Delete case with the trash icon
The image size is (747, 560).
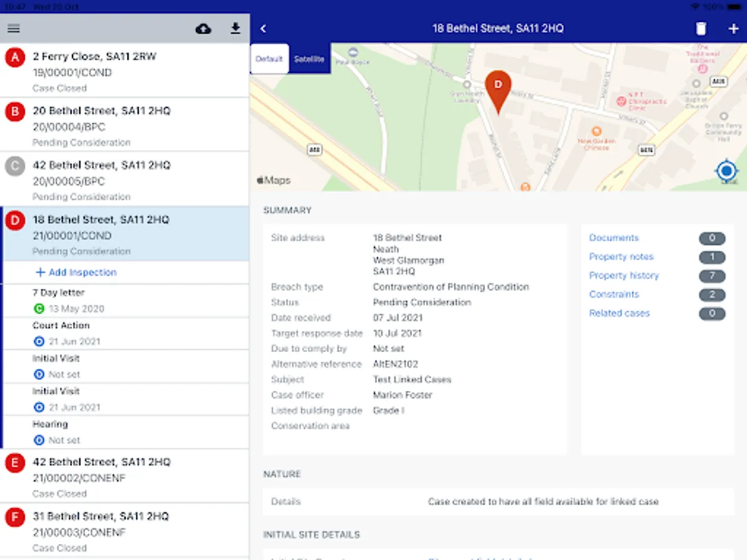coord(701,29)
